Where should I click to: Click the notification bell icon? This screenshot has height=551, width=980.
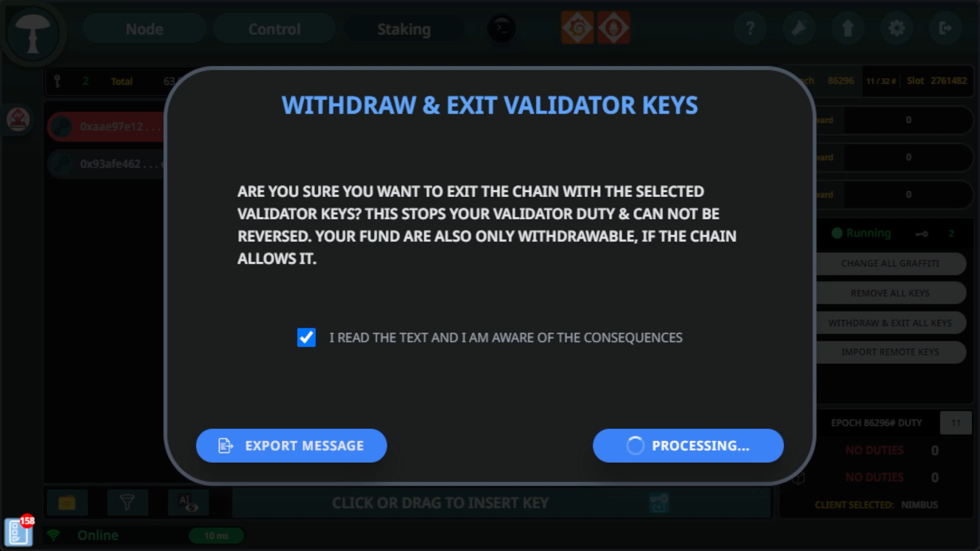pyautogui.click(x=799, y=28)
